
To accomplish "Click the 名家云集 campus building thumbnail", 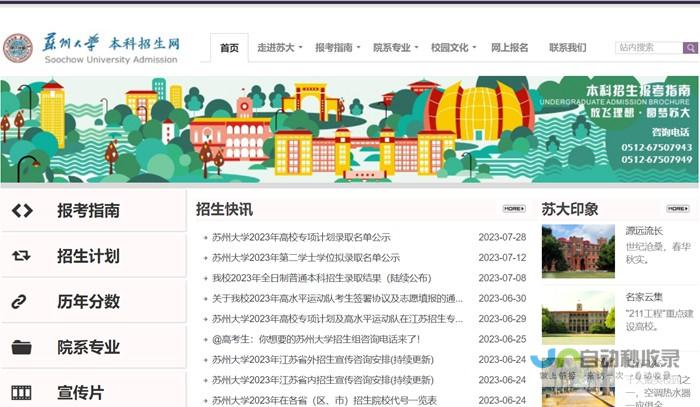I will tap(578, 317).
